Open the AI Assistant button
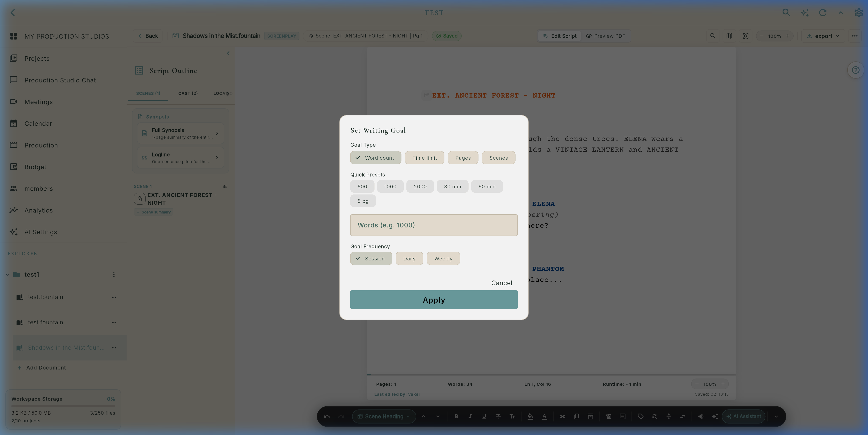 click(x=744, y=416)
